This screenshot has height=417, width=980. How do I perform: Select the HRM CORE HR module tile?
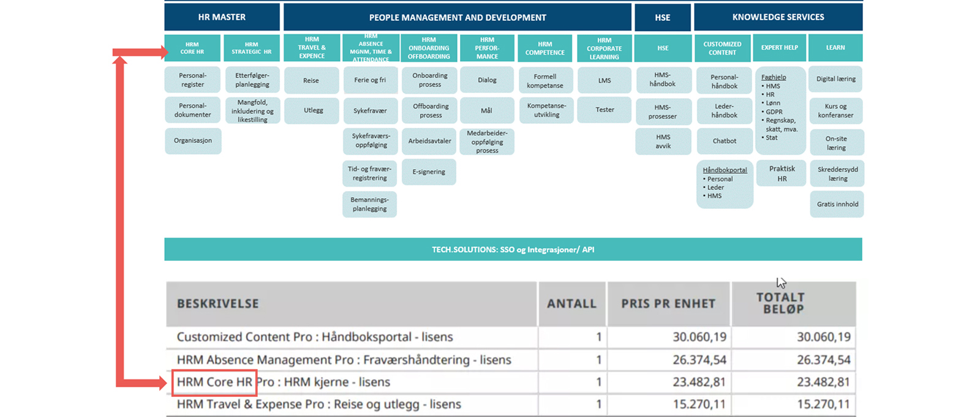(x=192, y=48)
